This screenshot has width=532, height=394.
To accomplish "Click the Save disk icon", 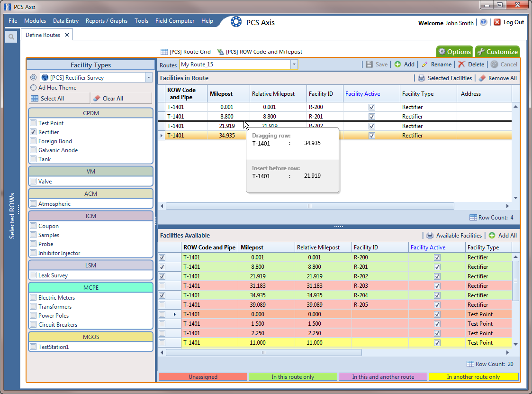I will [369, 64].
